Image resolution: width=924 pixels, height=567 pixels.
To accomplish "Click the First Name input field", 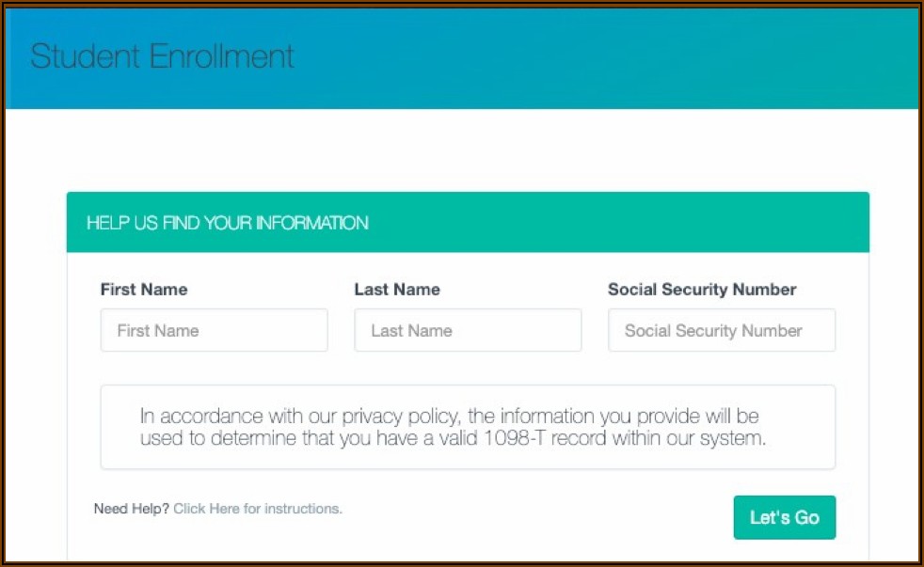I will pos(214,331).
